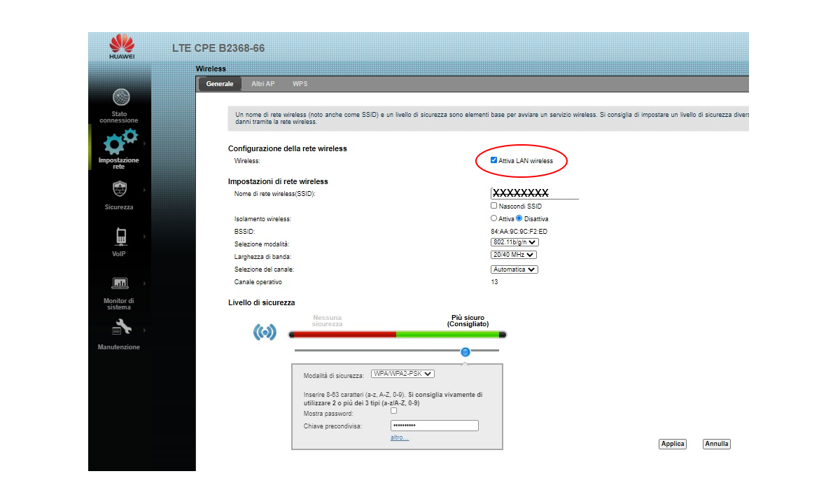Click the Livello di sicurezza heading
This screenshot has height=504, width=840.
pos(262,302)
